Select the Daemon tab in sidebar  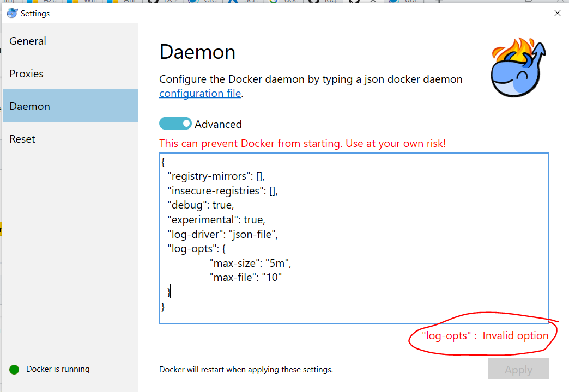click(70, 106)
